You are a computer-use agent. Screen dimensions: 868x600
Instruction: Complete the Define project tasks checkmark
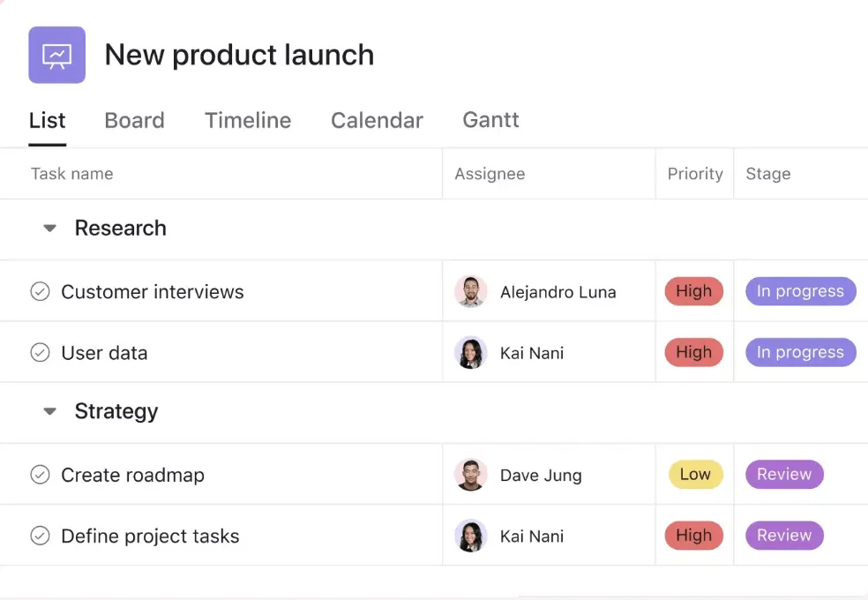[x=40, y=536]
